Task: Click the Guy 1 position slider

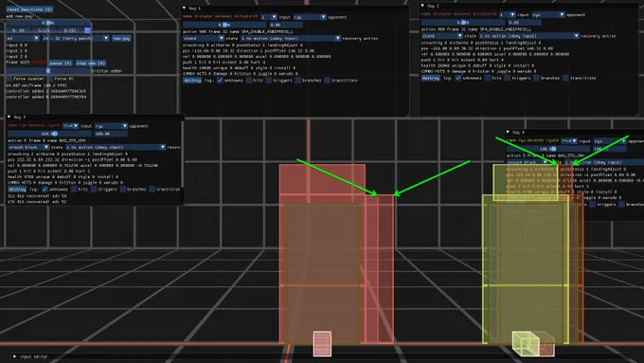Action: [224, 25]
